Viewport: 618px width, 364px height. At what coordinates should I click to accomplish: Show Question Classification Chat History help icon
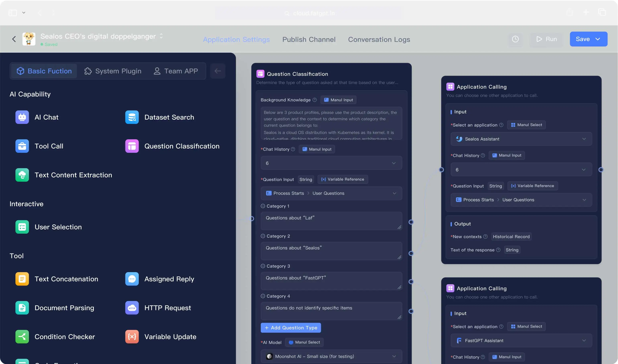pyautogui.click(x=293, y=149)
